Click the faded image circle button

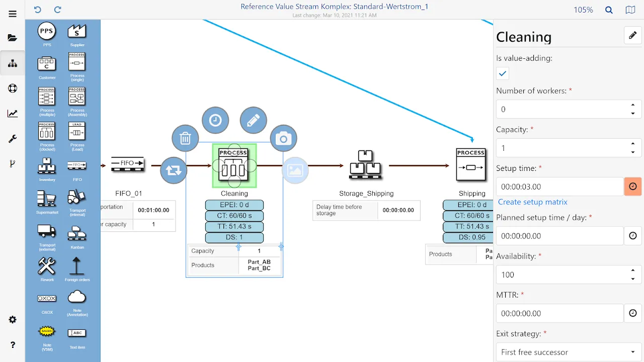click(x=295, y=170)
